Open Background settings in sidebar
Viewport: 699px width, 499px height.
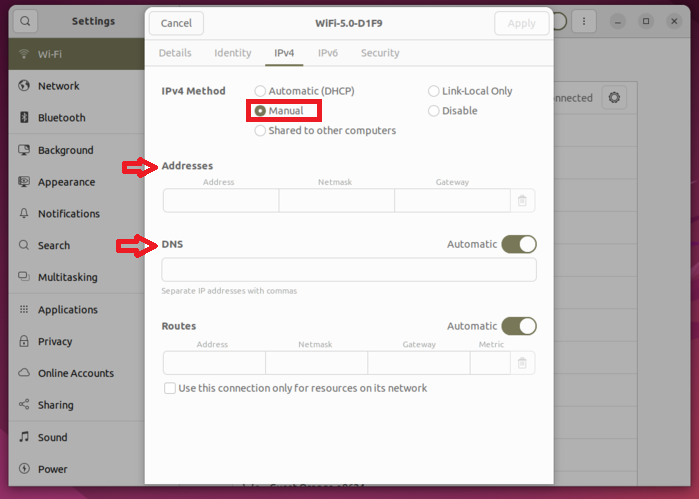(x=76, y=150)
